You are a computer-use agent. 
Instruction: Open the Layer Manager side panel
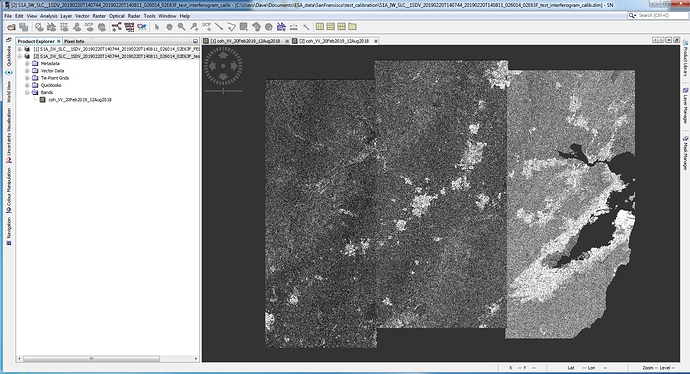point(685,106)
